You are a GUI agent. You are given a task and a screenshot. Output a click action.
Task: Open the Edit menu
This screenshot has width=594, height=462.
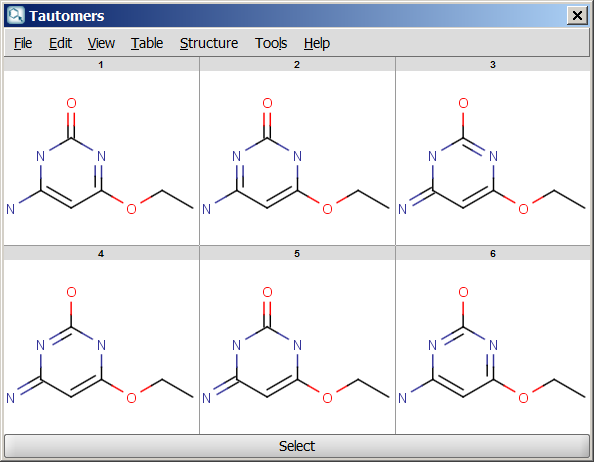tap(60, 43)
